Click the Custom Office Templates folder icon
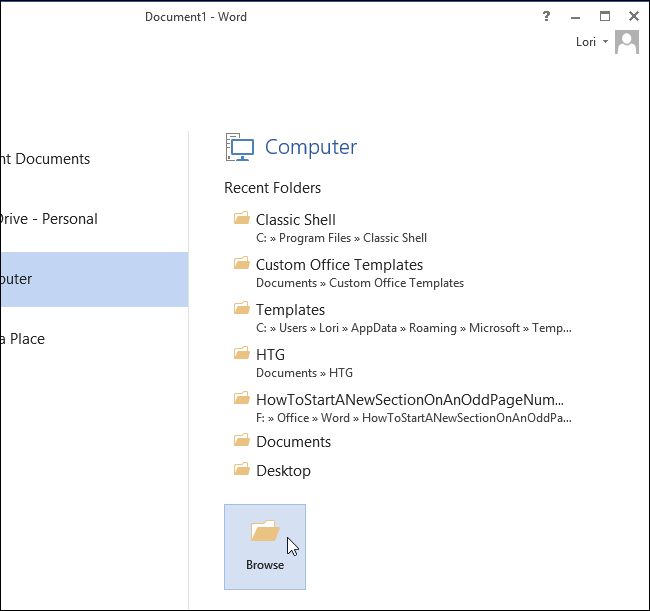This screenshot has height=611, width=650. 241,263
